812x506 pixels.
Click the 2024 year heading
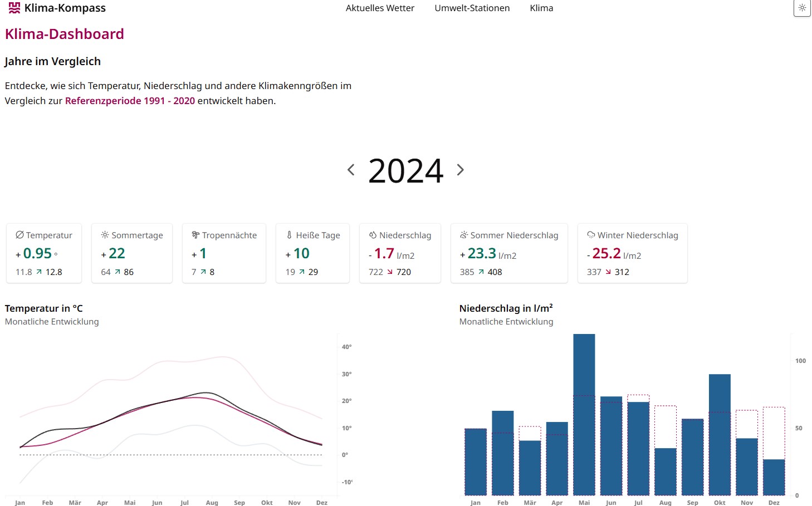coord(405,170)
